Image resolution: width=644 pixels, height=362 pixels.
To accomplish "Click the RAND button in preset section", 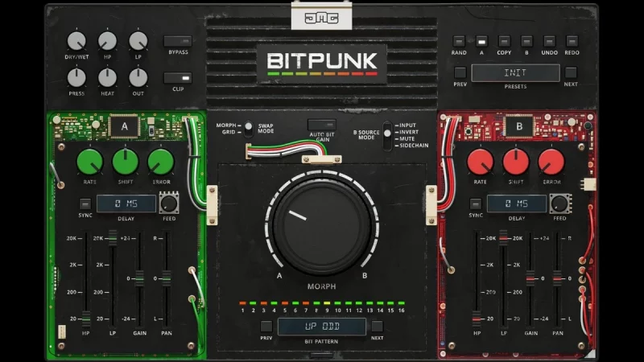I will pyautogui.click(x=459, y=41).
